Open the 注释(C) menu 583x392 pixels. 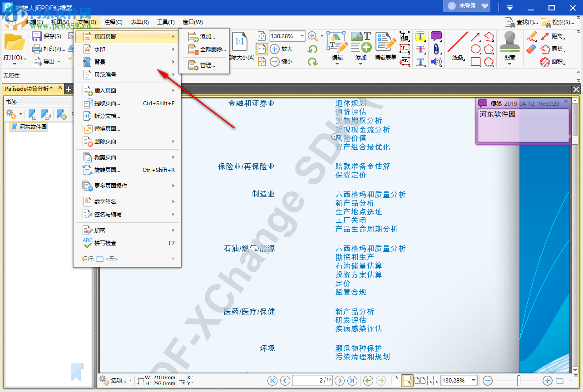[113, 22]
